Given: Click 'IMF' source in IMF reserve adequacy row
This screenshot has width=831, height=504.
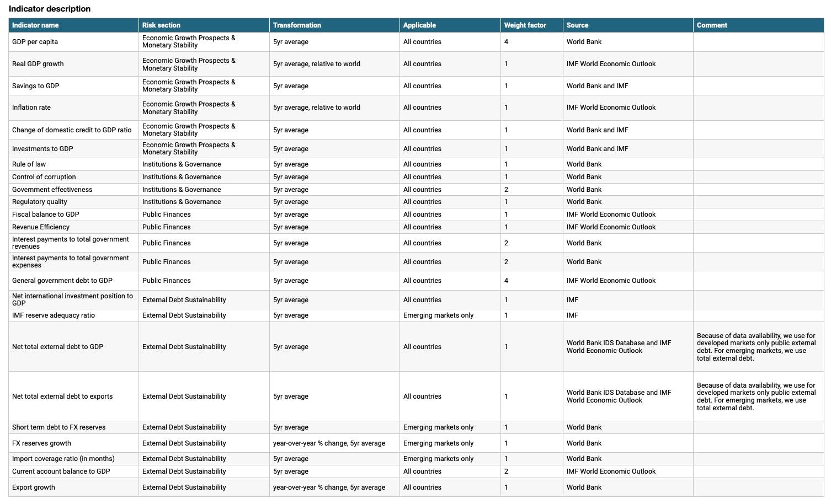Looking at the screenshot, I should pyautogui.click(x=573, y=315).
